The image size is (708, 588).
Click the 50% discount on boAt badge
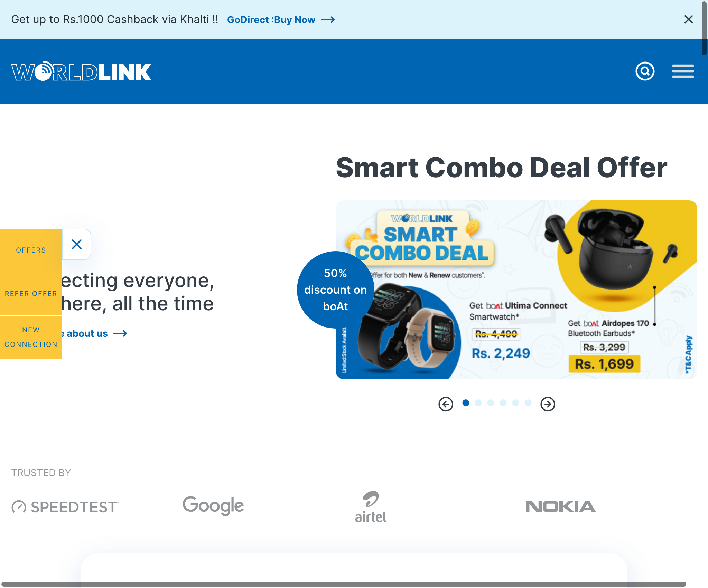[x=335, y=290]
